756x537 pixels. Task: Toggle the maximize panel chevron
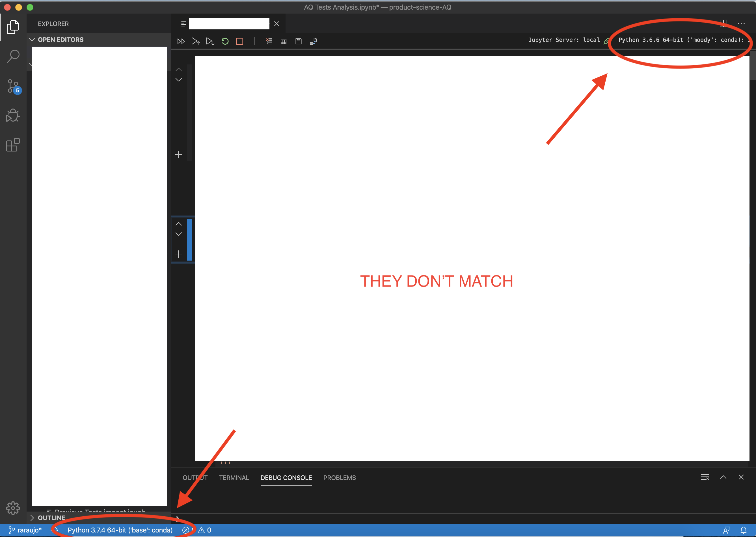[x=723, y=477]
